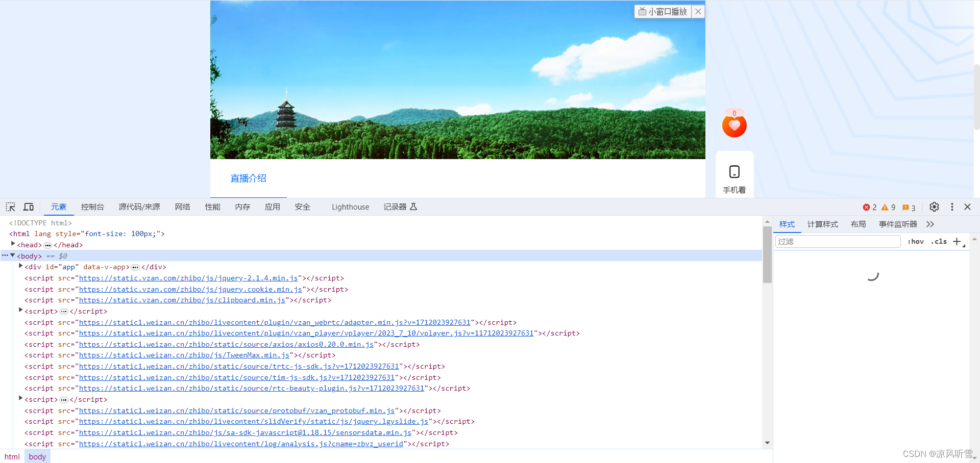Expand the collapsed script node below clipboard.min.js

[x=20, y=311]
